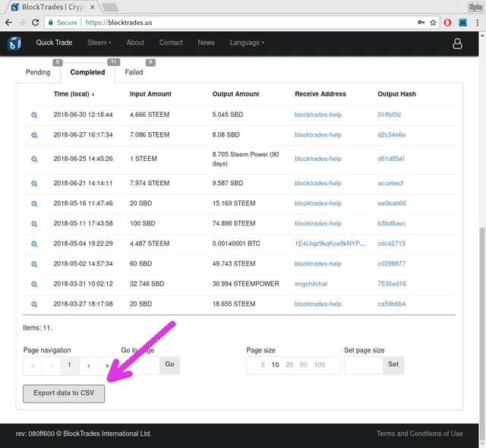
Task: View details of the 2018-06-21 14:14:11 trade
Action: pyautogui.click(x=34, y=184)
